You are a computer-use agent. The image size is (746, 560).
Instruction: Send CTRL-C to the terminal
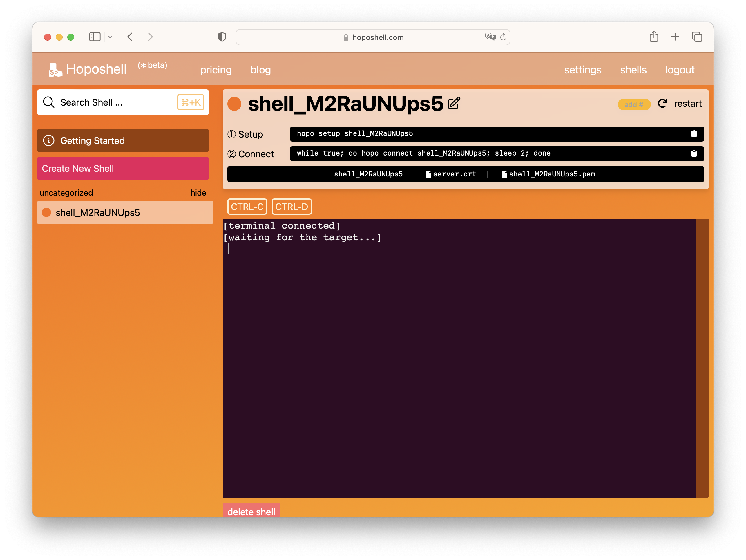(247, 207)
